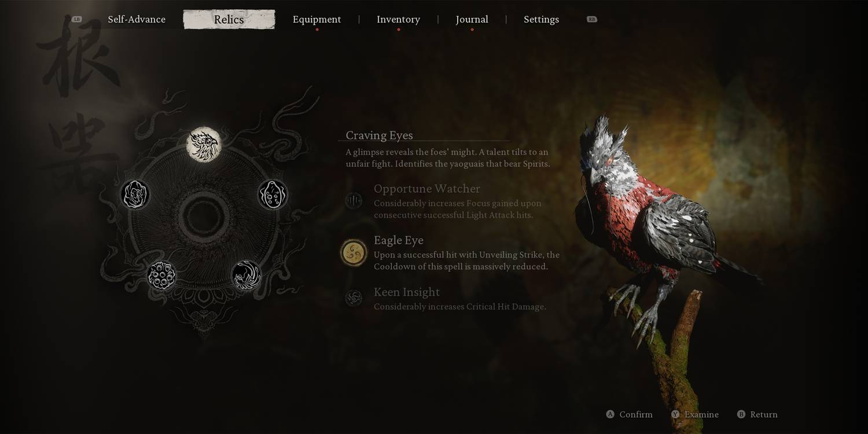
Task: Click the Examine prompt
Action: (695, 414)
